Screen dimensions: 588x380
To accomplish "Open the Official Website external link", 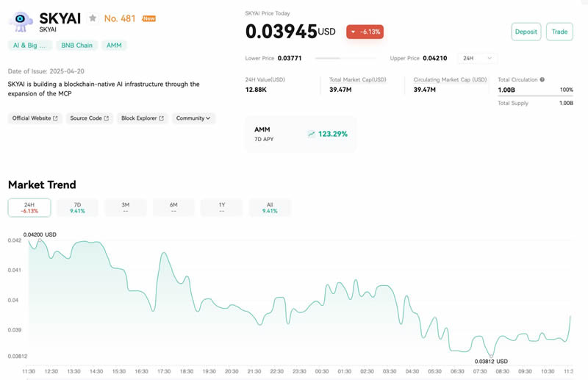I will click(34, 118).
